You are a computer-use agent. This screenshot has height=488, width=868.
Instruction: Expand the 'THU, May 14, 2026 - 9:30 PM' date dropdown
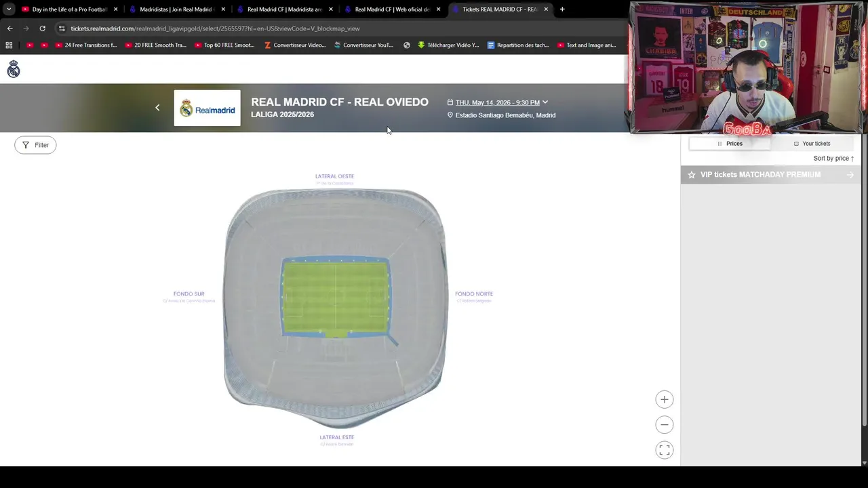pyautogui.click(x=498, y=102)
